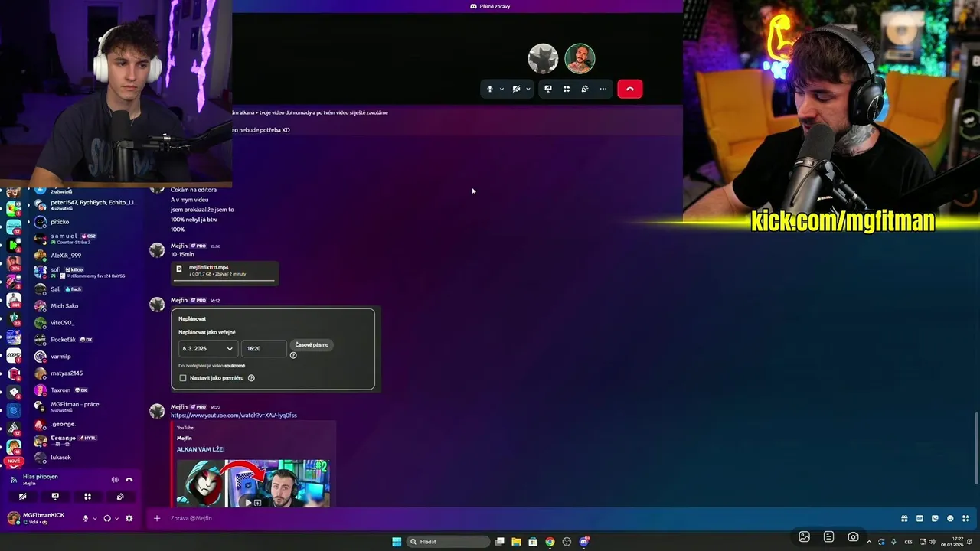Screen dimensions: 980x551
Task: Click the camera capture icon near taskbar
Action: tap(853, 536)
